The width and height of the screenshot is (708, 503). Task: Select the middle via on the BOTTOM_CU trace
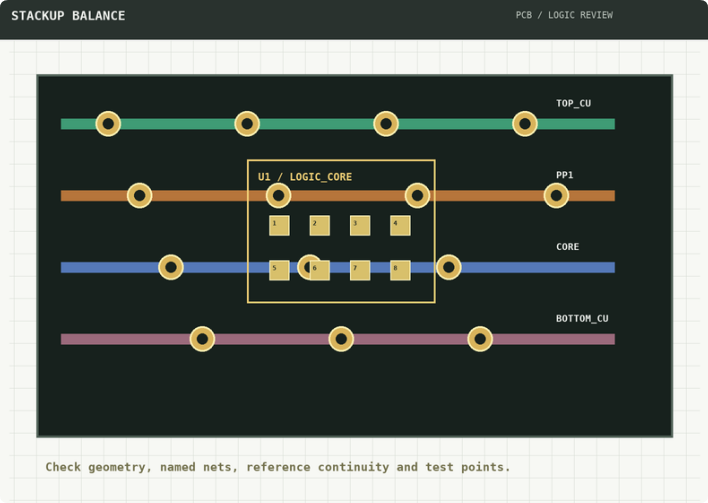pyautogui.click(x=341, y=339)
